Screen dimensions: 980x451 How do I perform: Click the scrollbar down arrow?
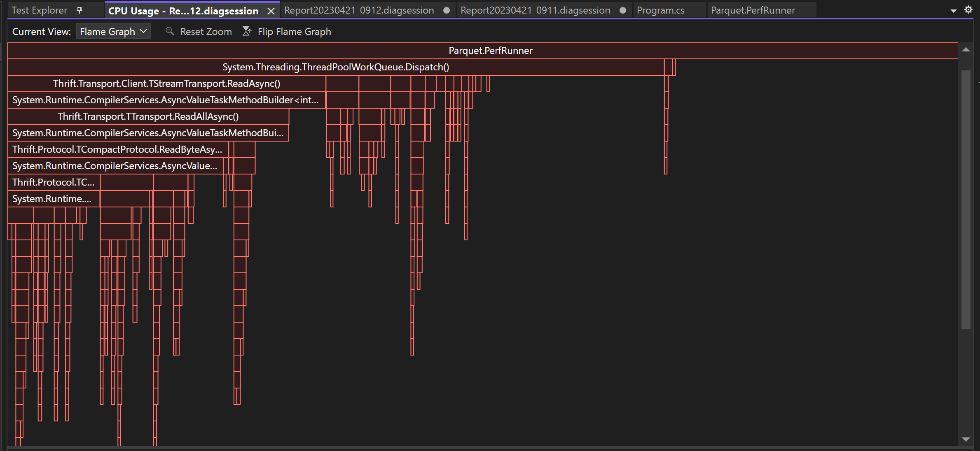[x=967, y=439]
